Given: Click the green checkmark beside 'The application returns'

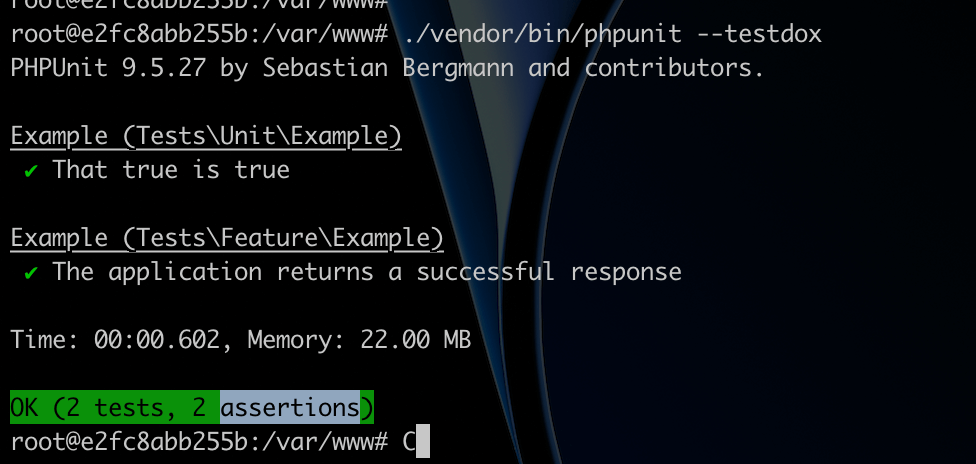Looking at the screenshot, I should click(x=31, y=273).
